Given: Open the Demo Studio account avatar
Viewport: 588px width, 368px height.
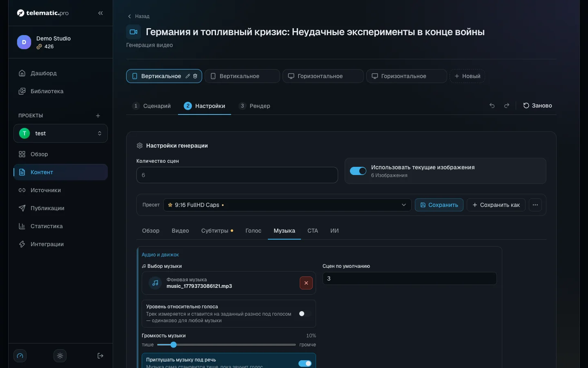Looking at the screenshot, I should pos(24,42).
